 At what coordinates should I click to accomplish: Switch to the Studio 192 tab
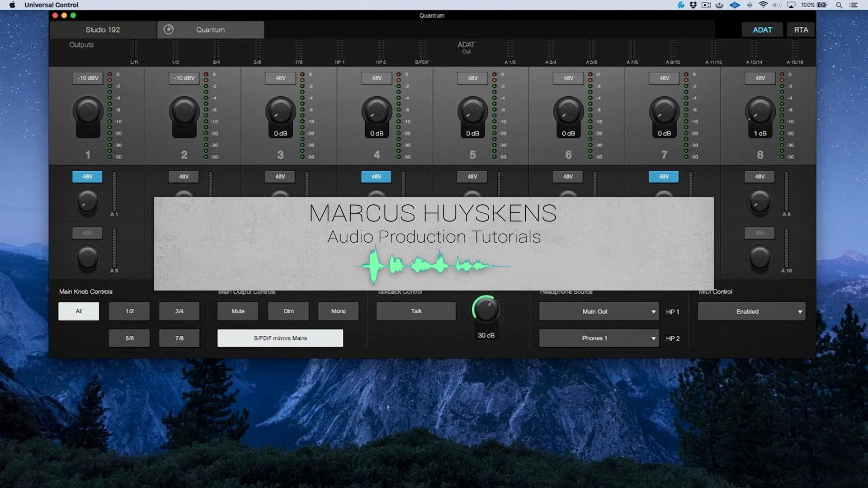(103, 30)
